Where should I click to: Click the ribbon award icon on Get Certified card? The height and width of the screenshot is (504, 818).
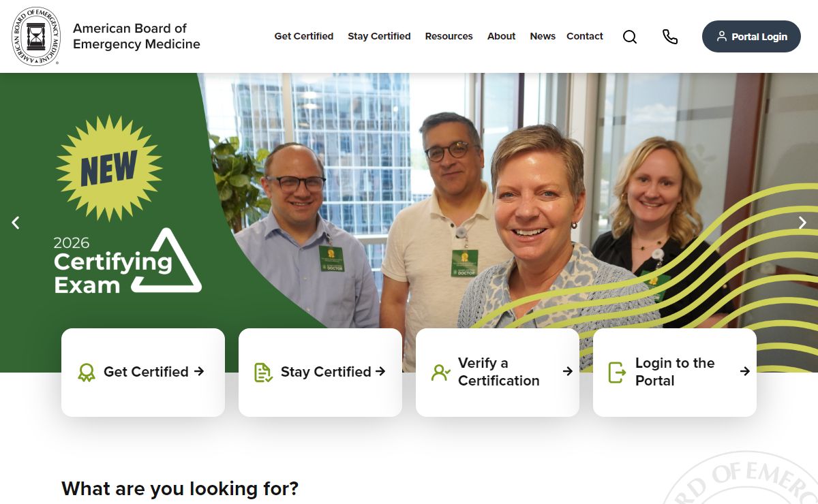87,372
